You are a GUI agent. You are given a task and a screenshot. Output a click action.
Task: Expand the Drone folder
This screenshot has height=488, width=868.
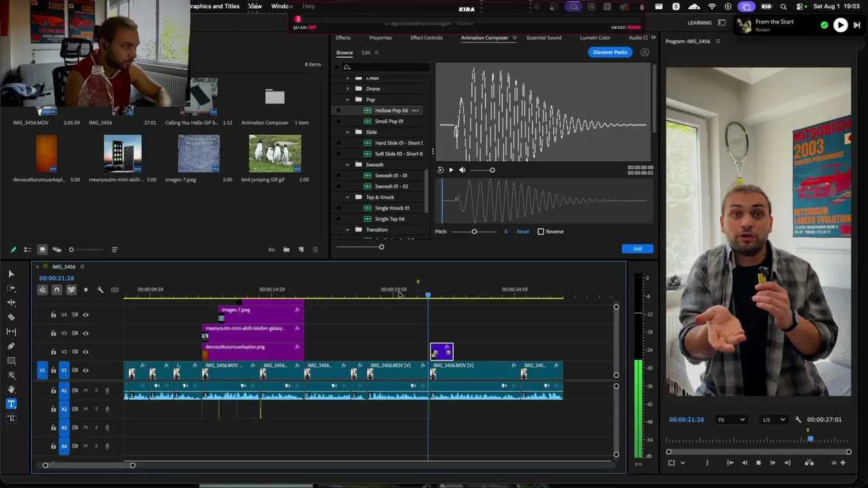point(348,89)
